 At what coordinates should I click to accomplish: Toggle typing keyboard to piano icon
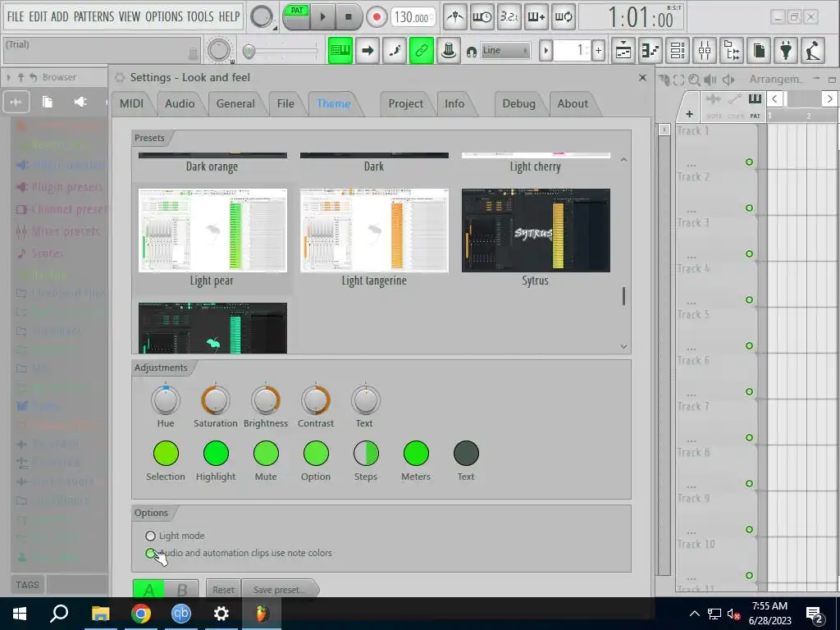[x=340, y=50]
